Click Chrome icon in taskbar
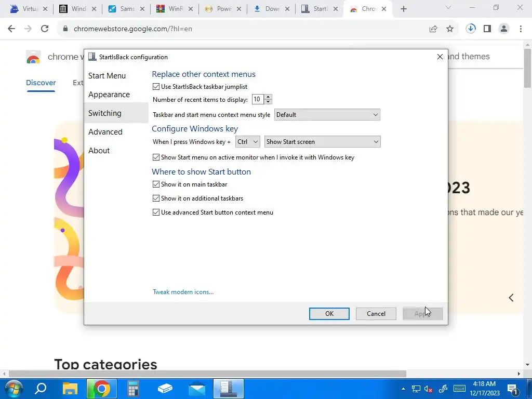532x399 pixels. [101, 389]
